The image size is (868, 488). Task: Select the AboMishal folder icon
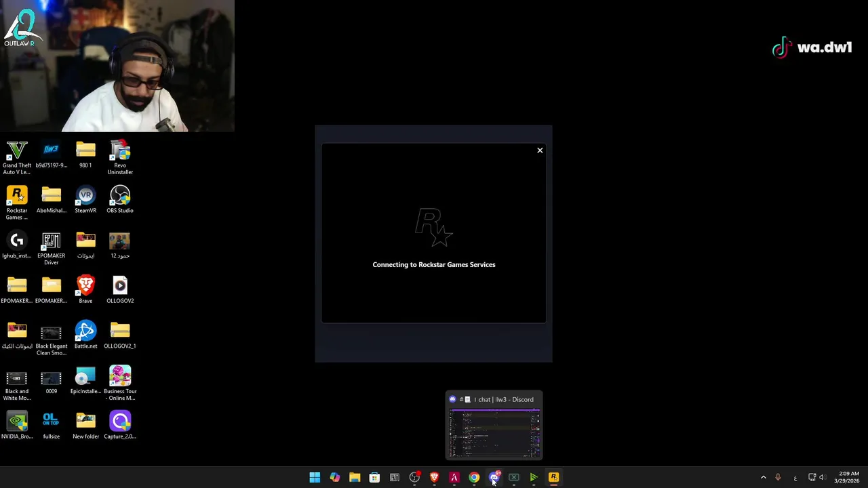click(52, 200)
